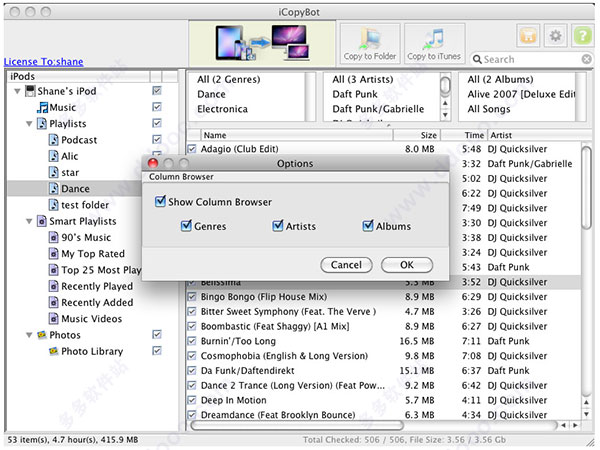Clear search with the X icon

[586, 59]
